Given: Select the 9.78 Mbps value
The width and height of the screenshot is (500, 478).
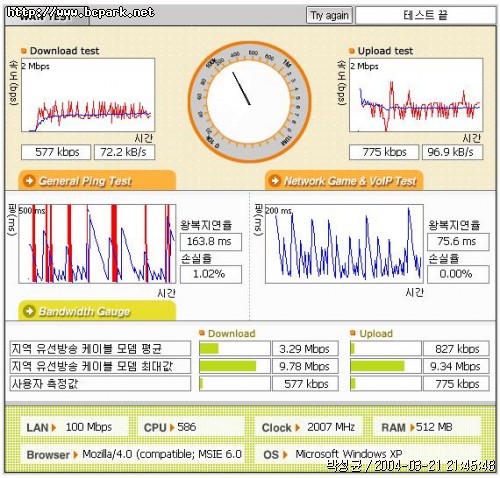Looking at the screenshot, I should (x=305, y=366).
